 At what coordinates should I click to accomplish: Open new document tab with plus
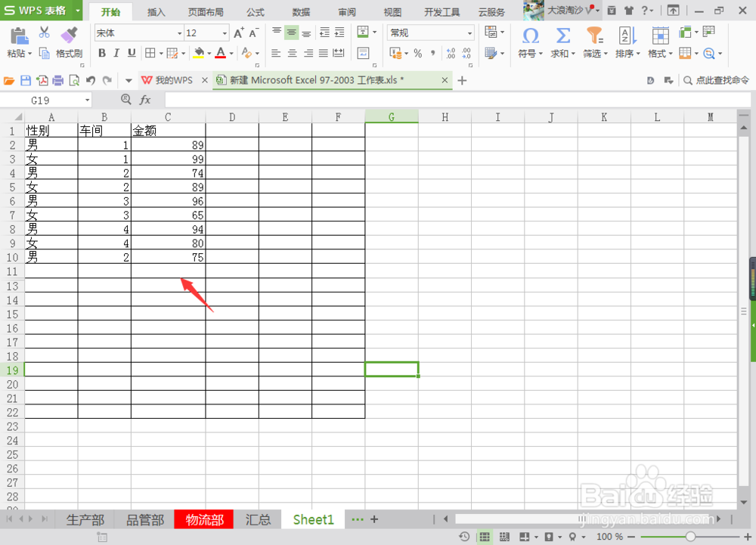pos(462,80)
